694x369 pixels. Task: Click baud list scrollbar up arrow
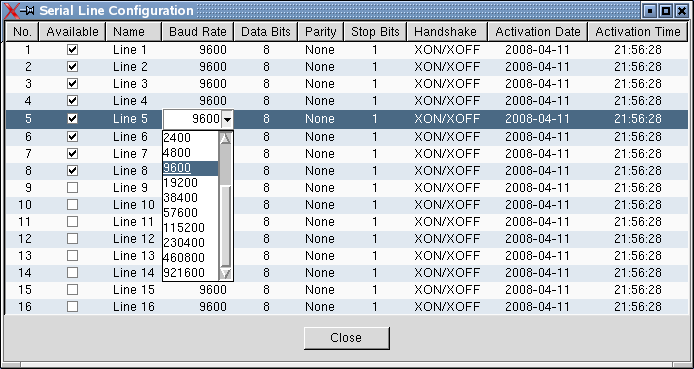226,138
